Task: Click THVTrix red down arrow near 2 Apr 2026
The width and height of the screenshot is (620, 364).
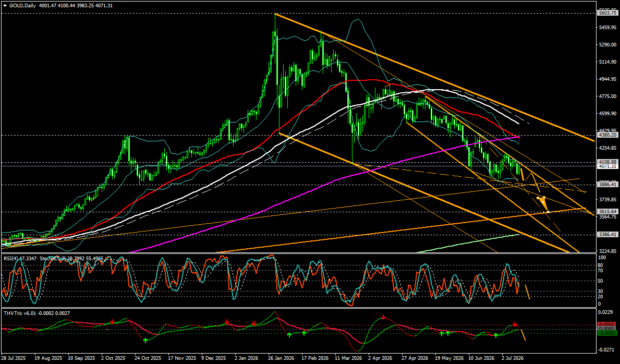Action: [384, 317]
